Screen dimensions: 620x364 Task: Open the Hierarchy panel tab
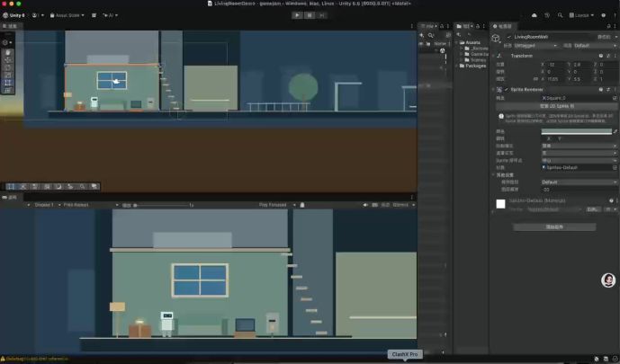[x=428, y=26]
